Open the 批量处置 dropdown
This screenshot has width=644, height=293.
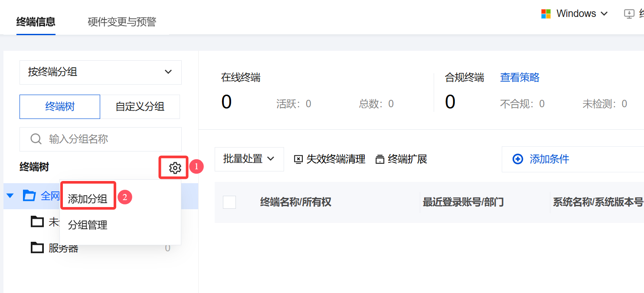click(x=249, y=159)
